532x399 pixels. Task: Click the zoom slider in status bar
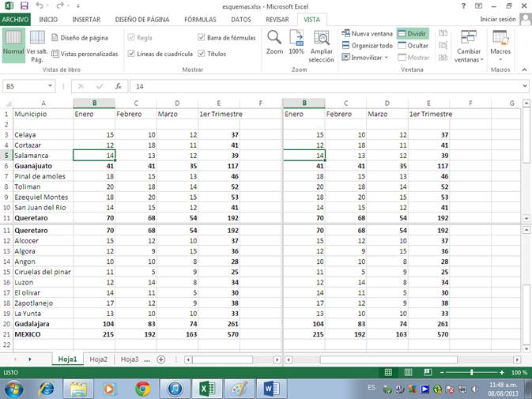472,372
